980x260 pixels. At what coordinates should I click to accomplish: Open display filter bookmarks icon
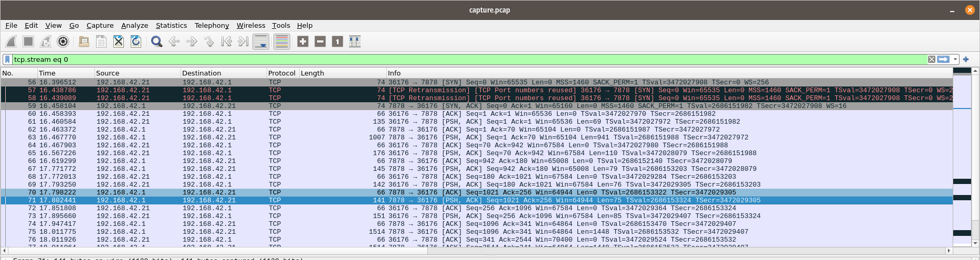[7, 59]
